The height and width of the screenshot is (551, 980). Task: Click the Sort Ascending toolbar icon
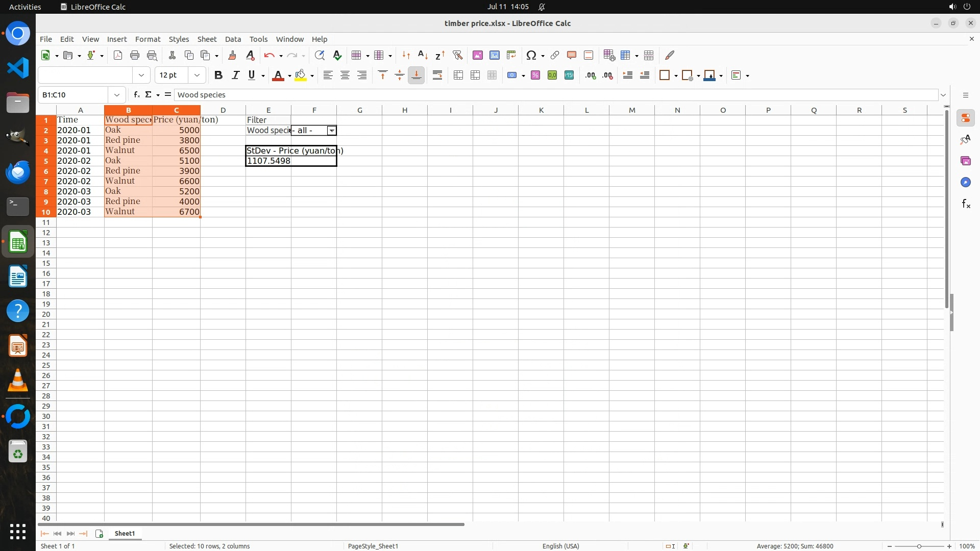423,55
